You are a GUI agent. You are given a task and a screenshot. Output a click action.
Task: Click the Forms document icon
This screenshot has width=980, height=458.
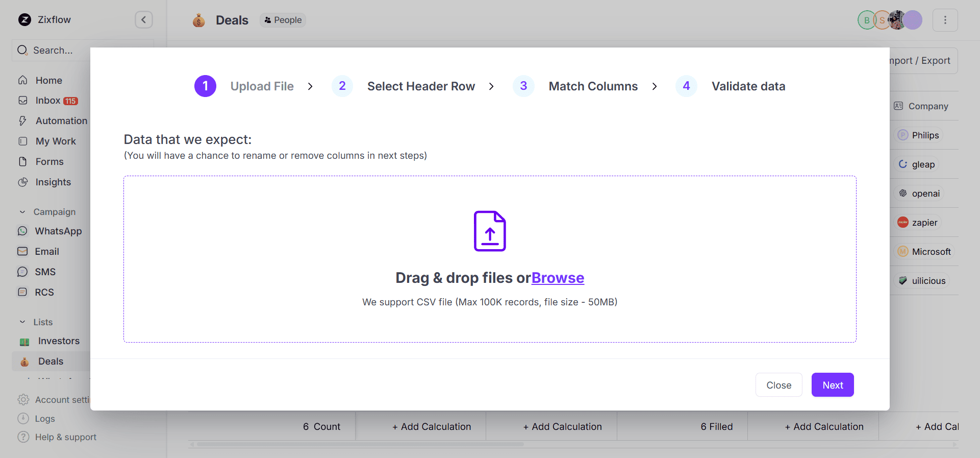click(23, 162)
